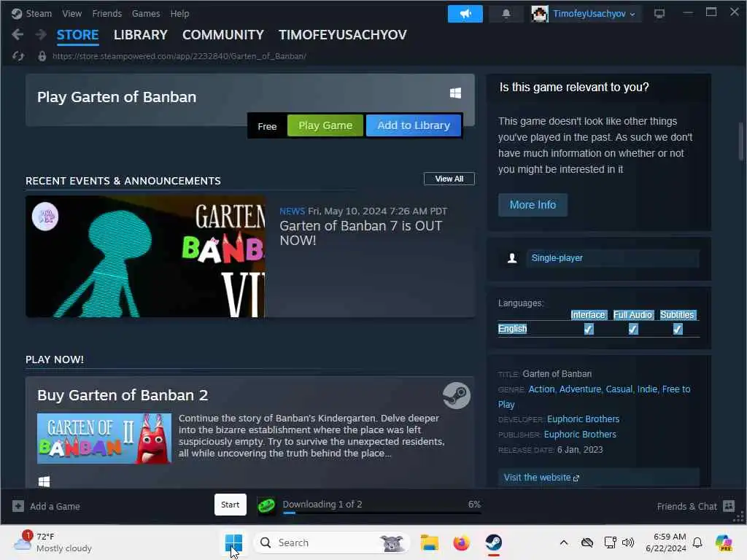The width and height of the screenshot is (747, 560).
Task: Switch to the LIBRARY tab
Action: tap(141, 35)
